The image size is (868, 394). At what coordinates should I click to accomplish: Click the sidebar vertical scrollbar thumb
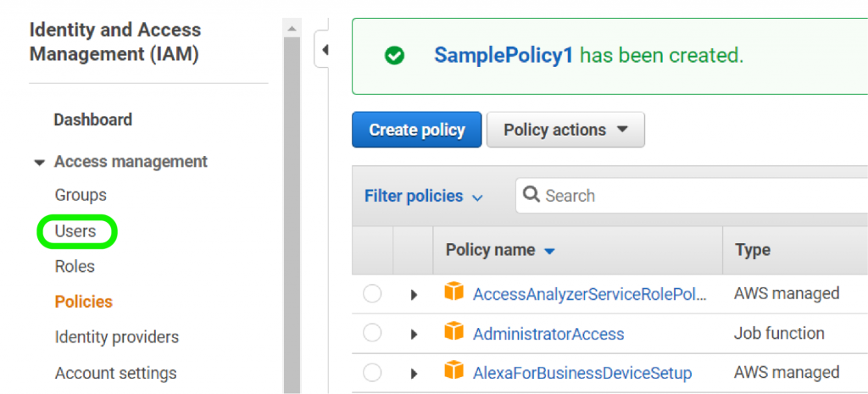click(292, 214)
